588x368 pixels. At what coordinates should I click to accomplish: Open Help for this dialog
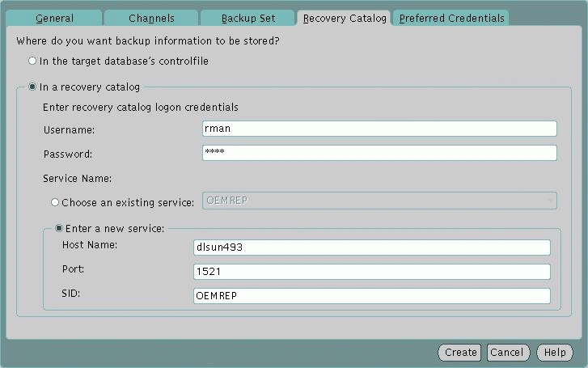pyautogui.click(x=554, y=353)
